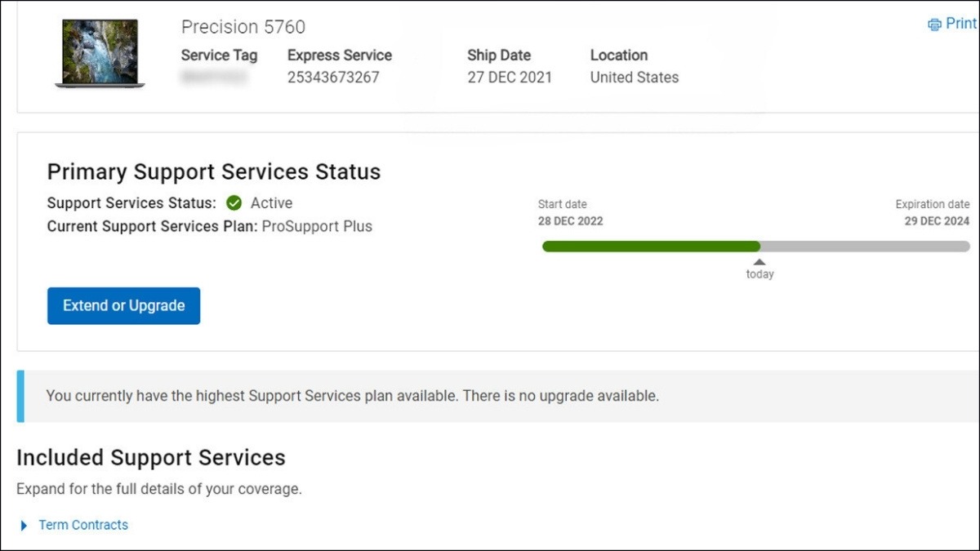Click the Print link
980x551 pixels.
pyautogui.click(x=960, y=24)
